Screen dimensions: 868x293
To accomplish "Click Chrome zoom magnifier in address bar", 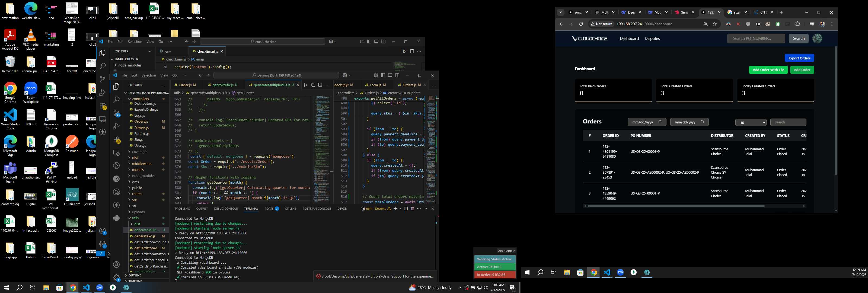I will [x=706, y=24].
